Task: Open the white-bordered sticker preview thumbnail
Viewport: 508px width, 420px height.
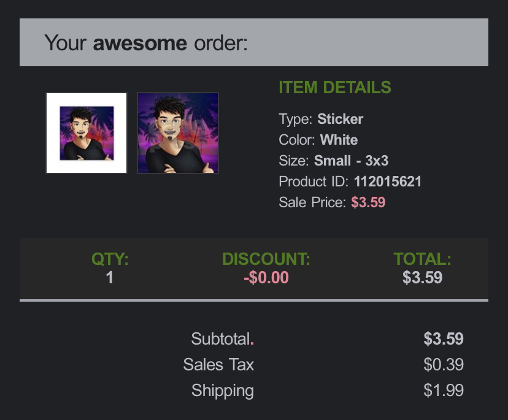Action: 87,133
